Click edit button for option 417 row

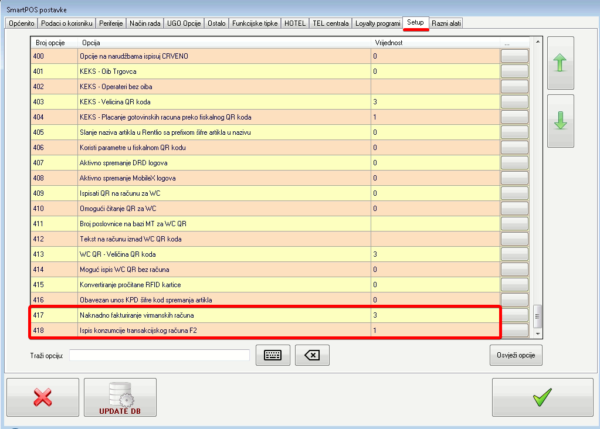(514, 315)
